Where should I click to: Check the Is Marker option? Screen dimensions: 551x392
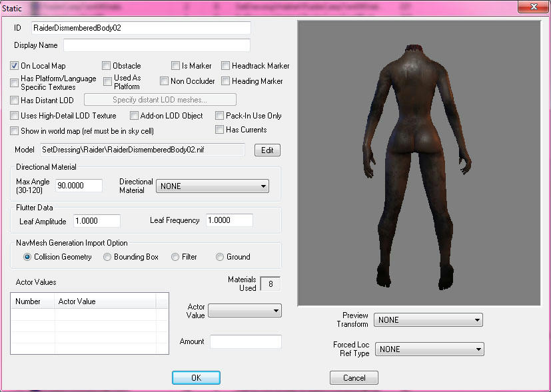175,66
